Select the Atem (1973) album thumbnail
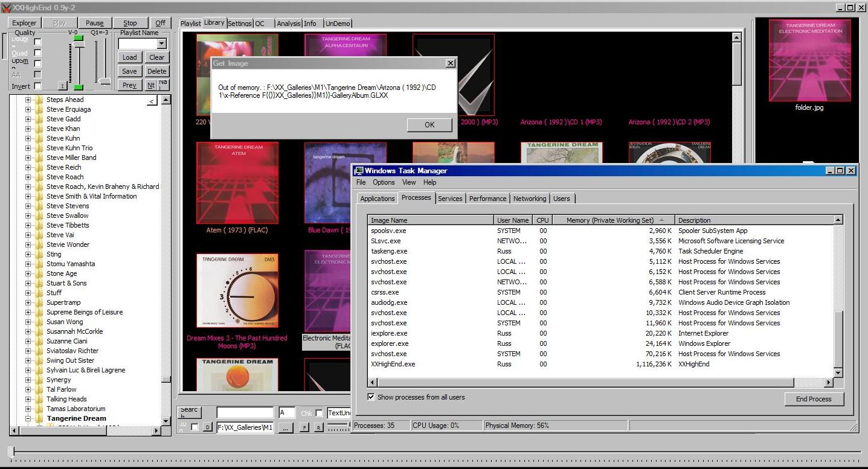Image resolution: width=868 pixels, height=469 pixels. click(237, 183)
